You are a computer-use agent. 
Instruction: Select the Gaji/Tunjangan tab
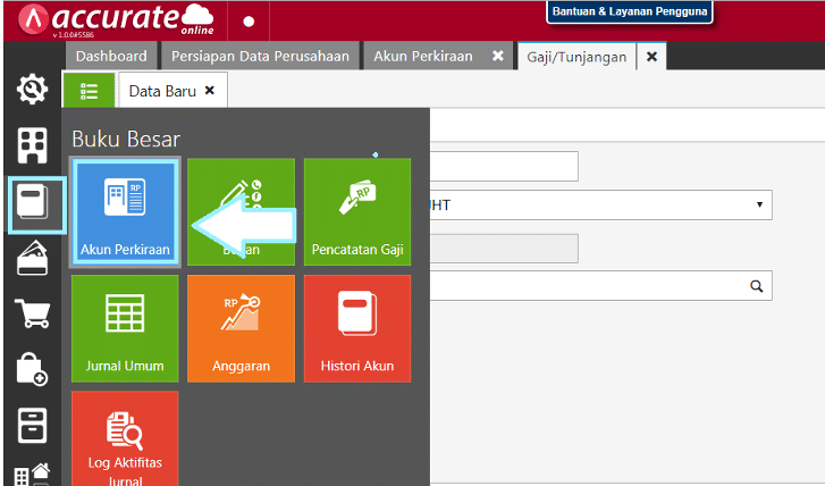(x=577, y=57)
